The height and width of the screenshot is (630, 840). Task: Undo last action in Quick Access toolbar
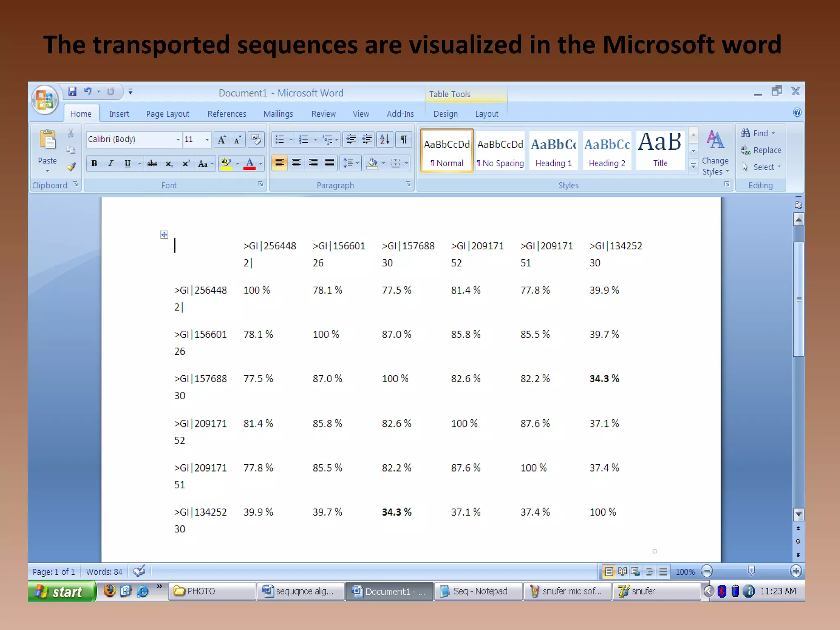[x=88, y=91]
